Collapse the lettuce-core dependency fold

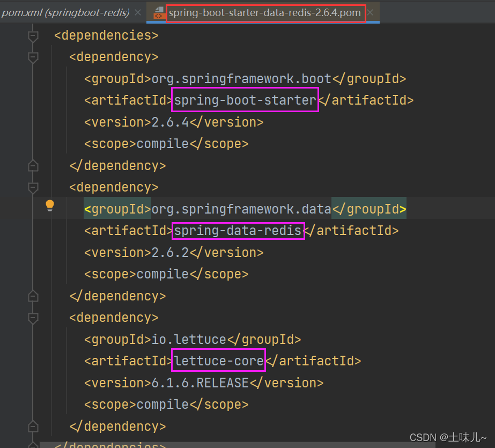click(33, 318)
